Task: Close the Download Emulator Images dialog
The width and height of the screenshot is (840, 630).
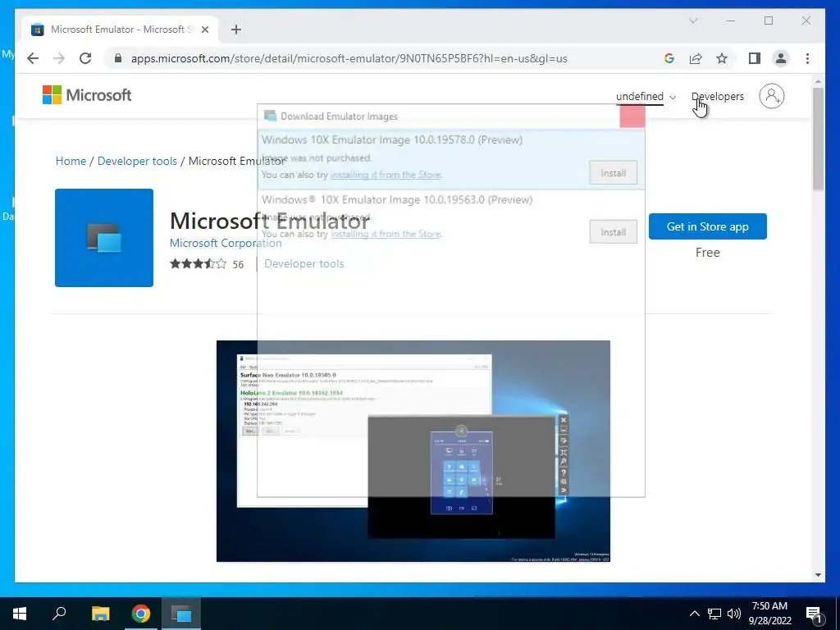Action: [x=632, y=116]
